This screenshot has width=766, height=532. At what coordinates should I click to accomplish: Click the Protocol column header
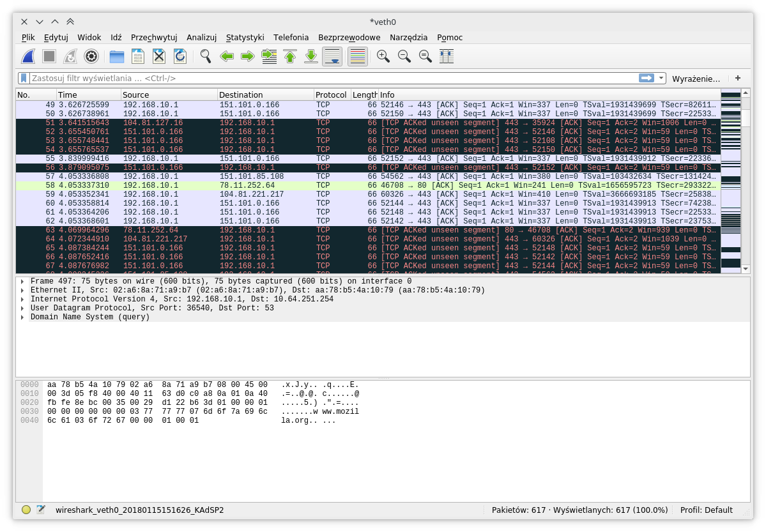point(331,95)
